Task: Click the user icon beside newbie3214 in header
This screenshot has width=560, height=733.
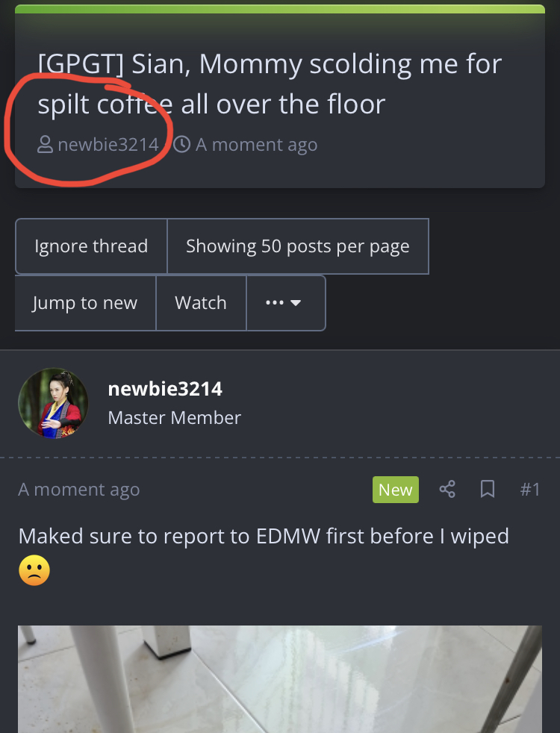Action: [x=45, y=145]
